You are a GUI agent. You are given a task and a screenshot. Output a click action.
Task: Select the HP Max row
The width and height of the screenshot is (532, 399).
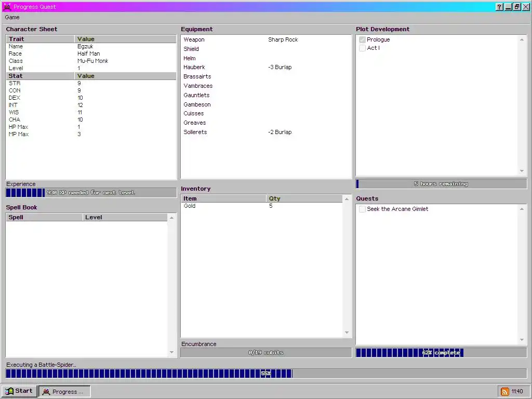tap(91, 127)
